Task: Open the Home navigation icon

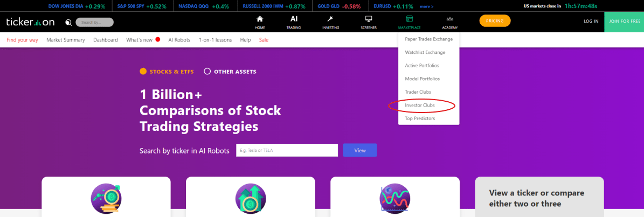Action: [x=260, y=19]
